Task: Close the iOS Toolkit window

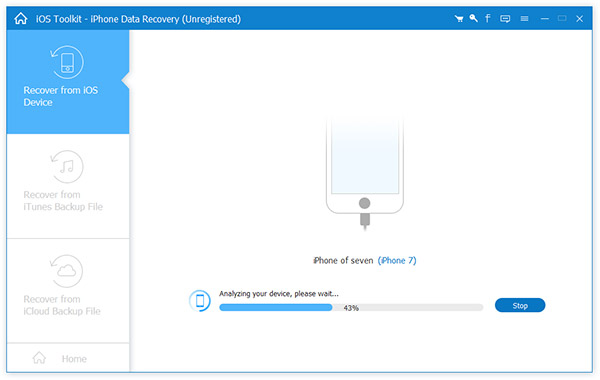Action: pos(579,18)
